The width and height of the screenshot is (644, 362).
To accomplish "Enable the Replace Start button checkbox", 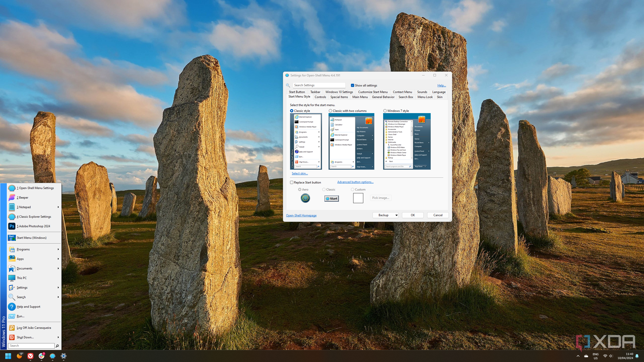I will coord(292,182).
